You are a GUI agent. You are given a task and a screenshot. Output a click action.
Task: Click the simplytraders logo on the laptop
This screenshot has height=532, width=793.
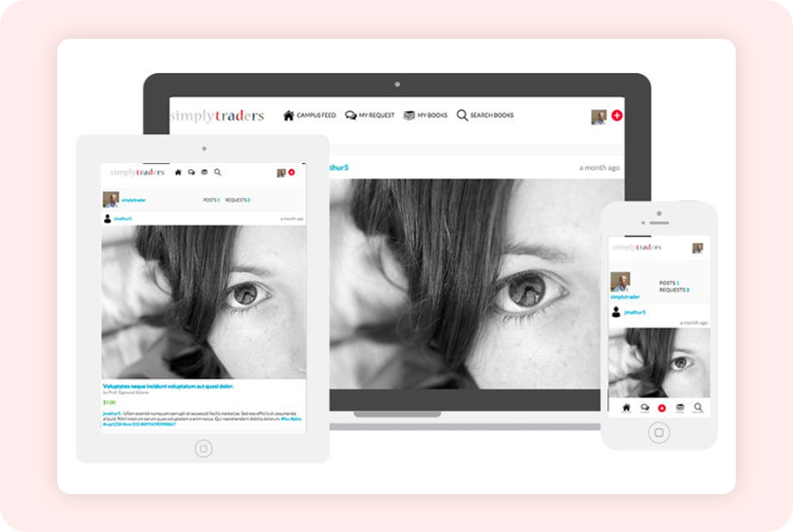[x=218, y=115]
